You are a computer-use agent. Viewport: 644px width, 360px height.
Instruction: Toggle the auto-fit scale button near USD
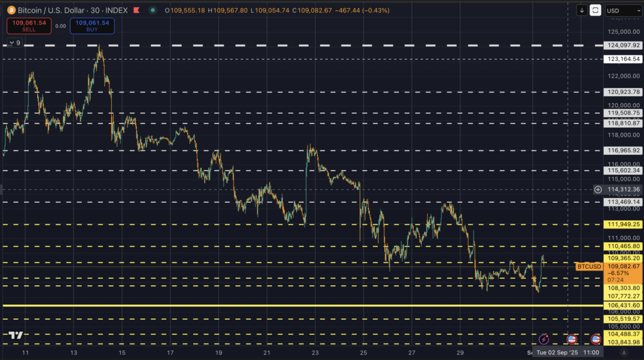point(595,11)
